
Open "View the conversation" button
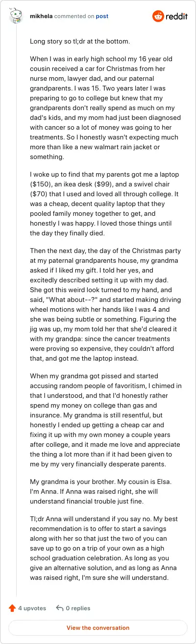pyautogui.click(x=98, y=628)
